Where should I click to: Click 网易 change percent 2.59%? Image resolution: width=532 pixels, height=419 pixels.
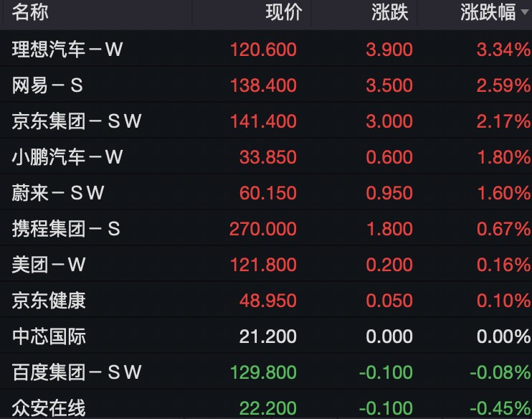503,85
